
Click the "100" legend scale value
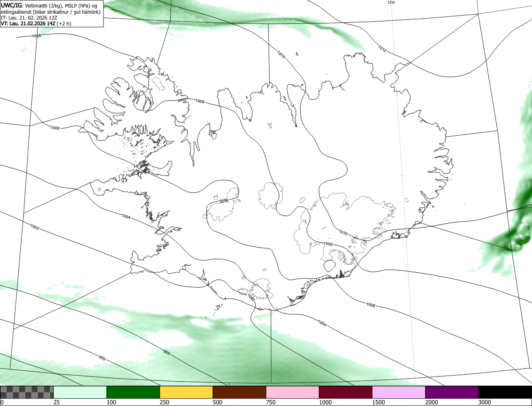pyautogui.click(x=111, y=402)
